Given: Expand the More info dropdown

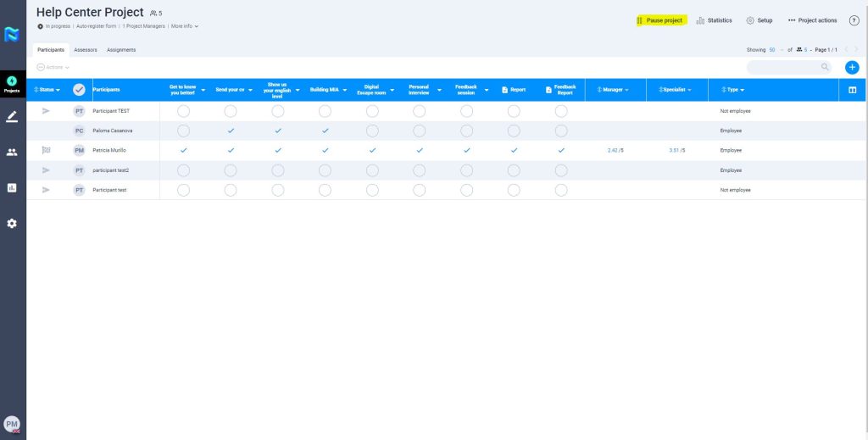Looking at the screenshot, I should 185,26.
